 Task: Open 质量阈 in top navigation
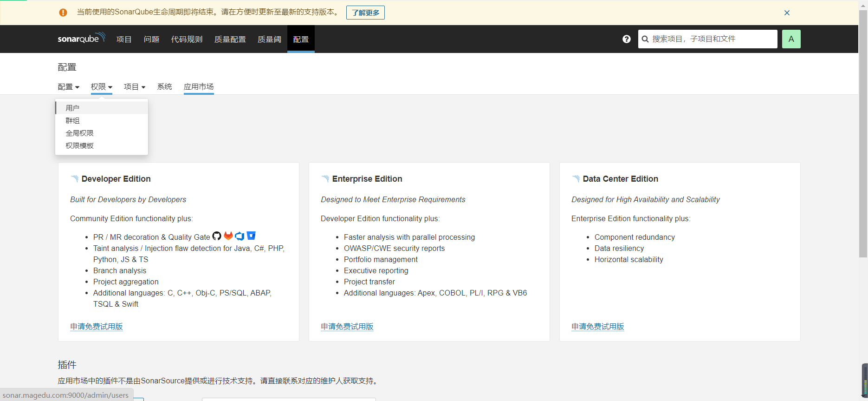[269, 39]
